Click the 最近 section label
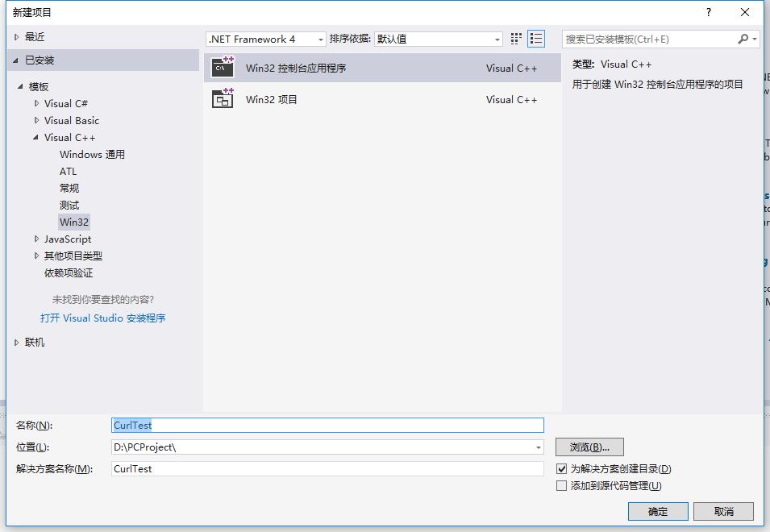This screenshot has width=770, height=532. (x=35, y=37)
